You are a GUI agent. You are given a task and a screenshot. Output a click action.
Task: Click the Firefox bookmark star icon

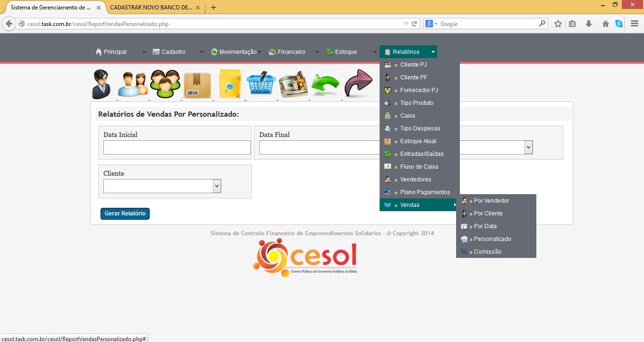[x=558, y=24]
